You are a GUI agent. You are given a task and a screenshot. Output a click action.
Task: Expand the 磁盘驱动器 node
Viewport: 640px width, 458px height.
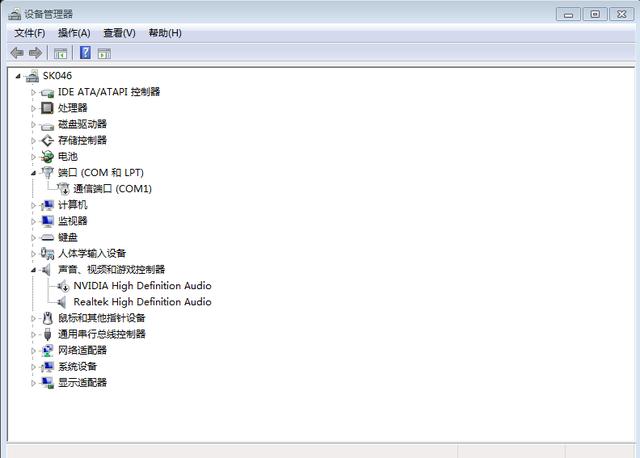point(33,125)
